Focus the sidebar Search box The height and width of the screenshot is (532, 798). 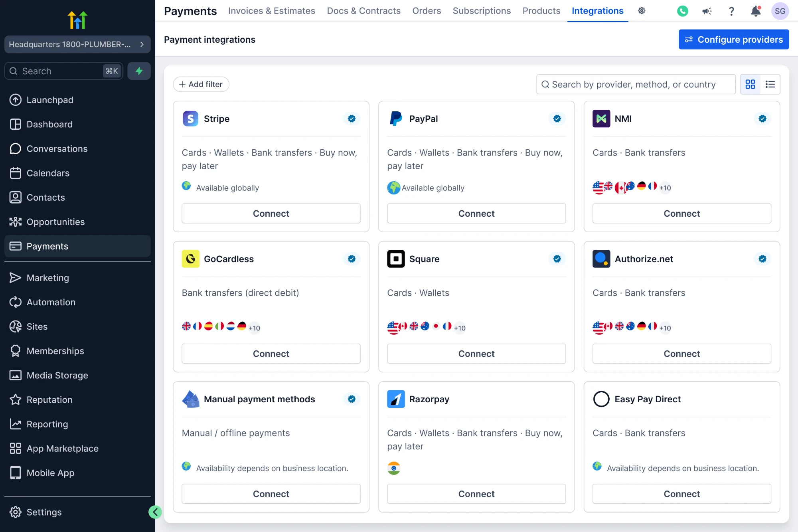pyautogui.click(x=64, y=71)
